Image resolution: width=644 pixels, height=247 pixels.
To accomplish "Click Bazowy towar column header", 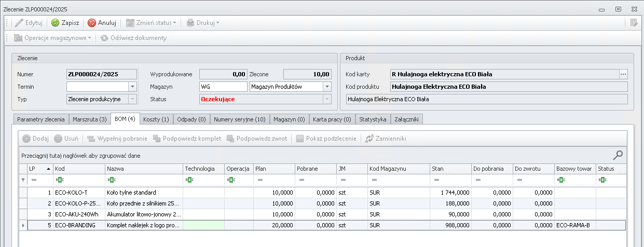I will pyautogui.click(x=575, y=169).
